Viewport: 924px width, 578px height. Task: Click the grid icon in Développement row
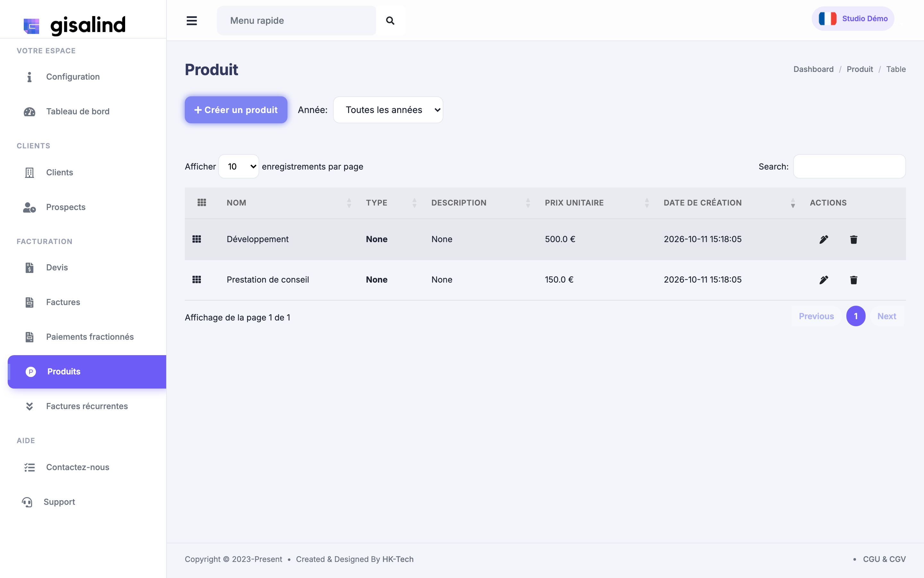coord(197,239)
